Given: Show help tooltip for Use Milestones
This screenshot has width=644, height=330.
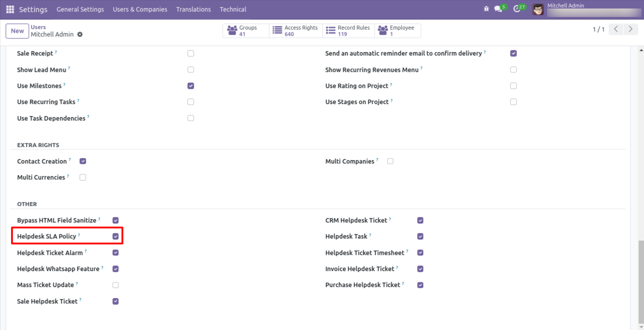Looking at the screenshot, I should pyautogui.click(x=64, y=84).
